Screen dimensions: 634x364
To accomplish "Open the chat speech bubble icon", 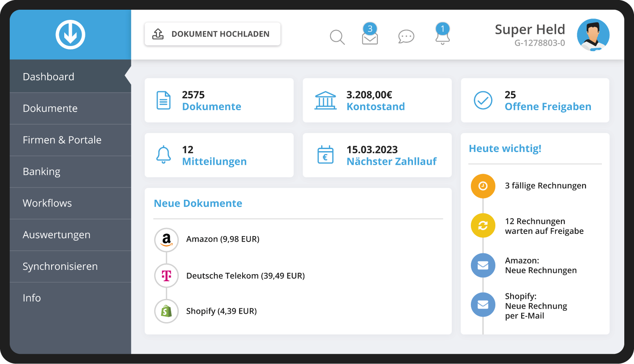I will [406, 37].
